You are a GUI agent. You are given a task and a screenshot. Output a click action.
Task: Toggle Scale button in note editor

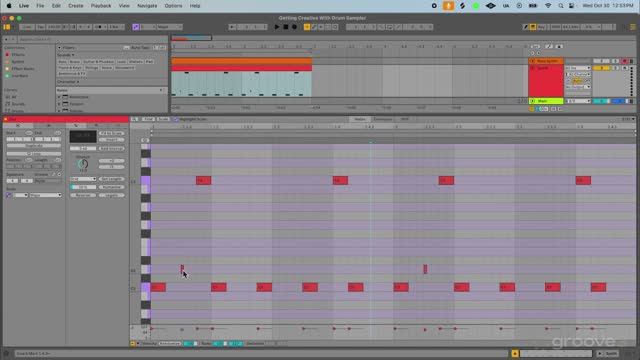pyautogui.click(x=163, y=119)
